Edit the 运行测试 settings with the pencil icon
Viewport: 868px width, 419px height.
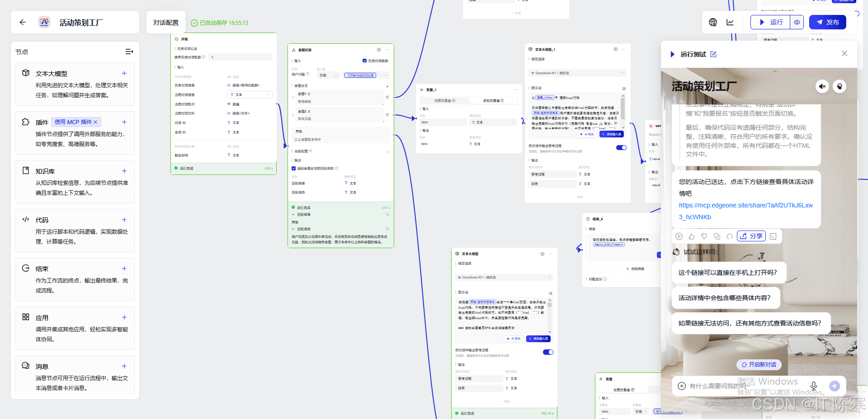pos(713,54)
